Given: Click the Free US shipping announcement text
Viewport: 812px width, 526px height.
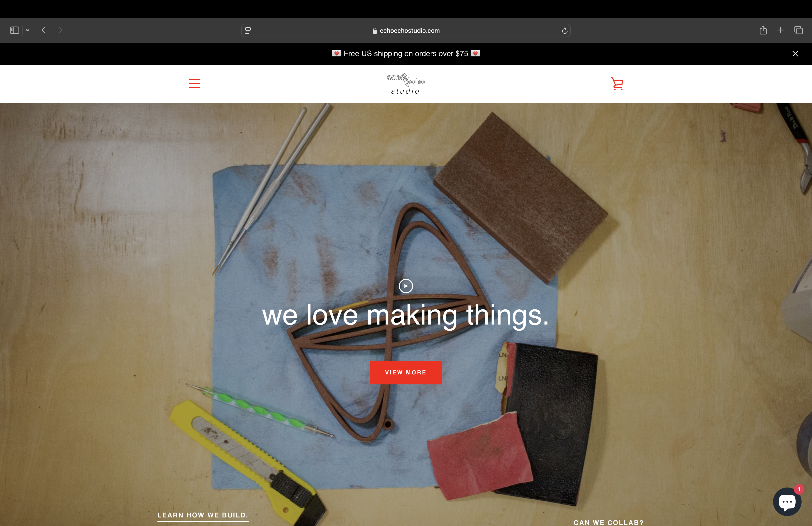Looking at the screenshot, I should (406, 54).
